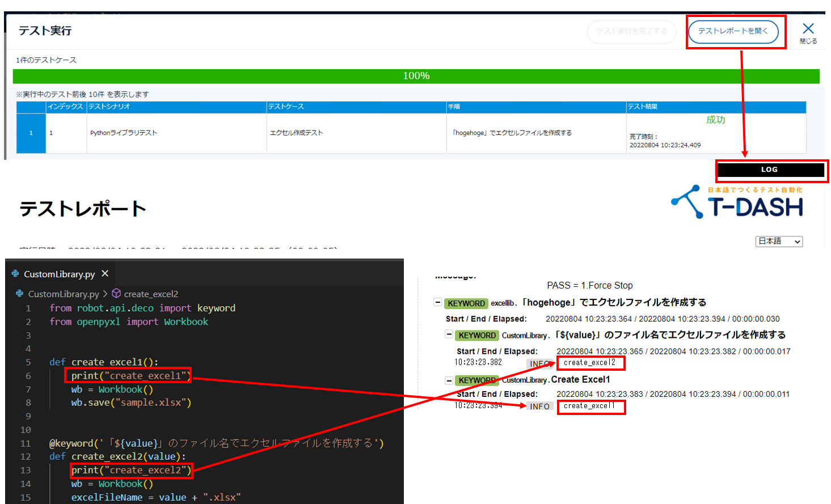Close the CustomLibrary.py tab
The image size is (831, 504).
click(105, 273)
